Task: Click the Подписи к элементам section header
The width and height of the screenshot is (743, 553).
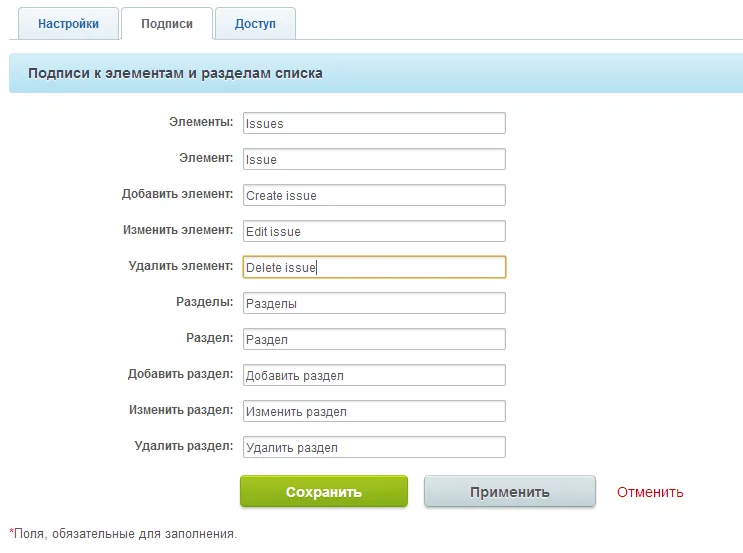Action: point(175,73)
